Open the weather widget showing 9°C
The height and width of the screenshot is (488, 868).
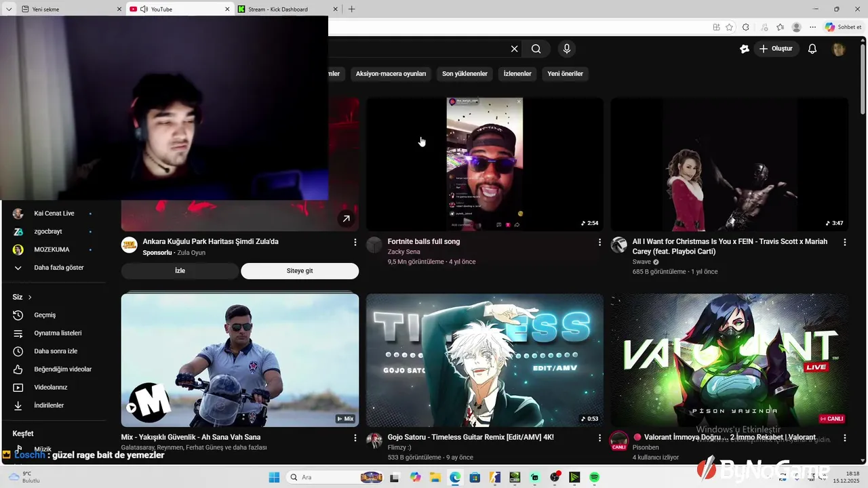pos(26,477)
